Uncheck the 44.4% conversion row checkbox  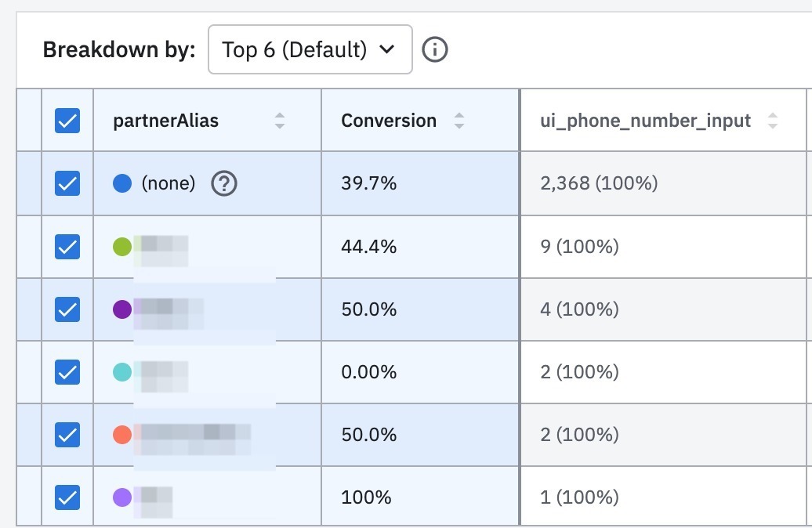click(x=67, y=247)
